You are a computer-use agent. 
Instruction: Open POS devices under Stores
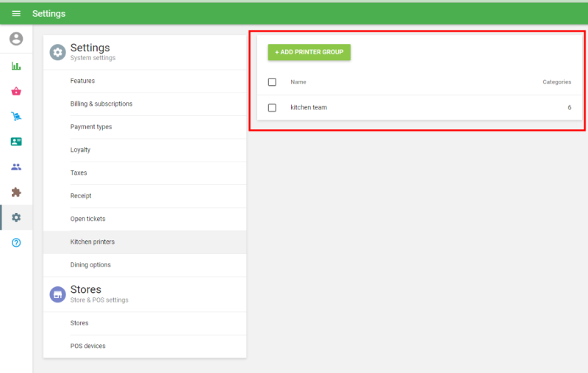(87, 346)
